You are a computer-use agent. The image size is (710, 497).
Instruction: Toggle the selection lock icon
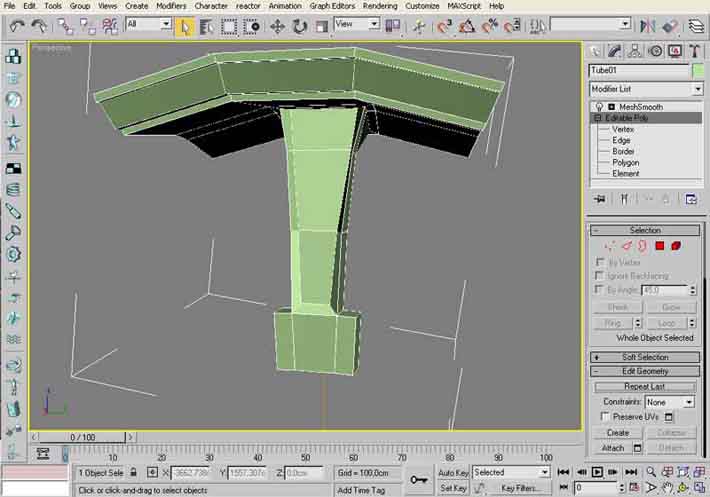pos(134,472)
